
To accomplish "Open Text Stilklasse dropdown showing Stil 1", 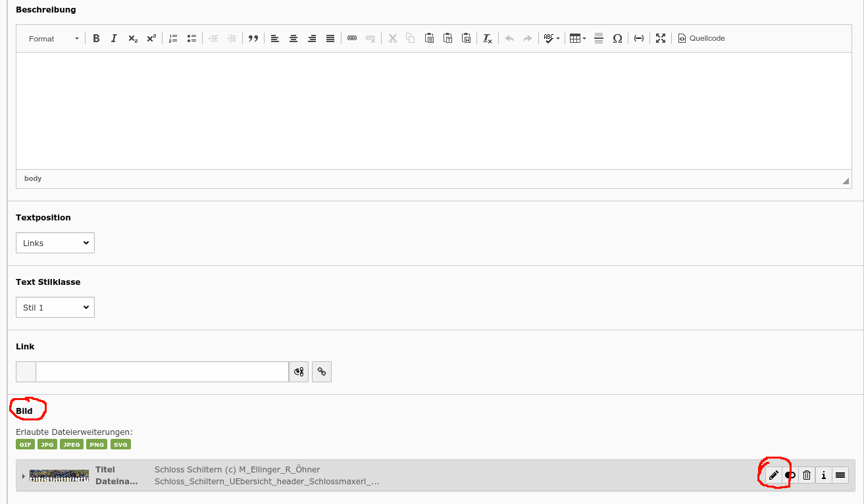I will pyautogui.click(x=55, y=307).
